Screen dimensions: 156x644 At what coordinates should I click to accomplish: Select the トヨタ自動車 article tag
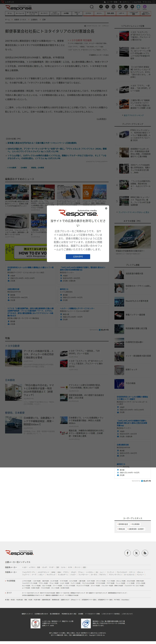point(11,167)
